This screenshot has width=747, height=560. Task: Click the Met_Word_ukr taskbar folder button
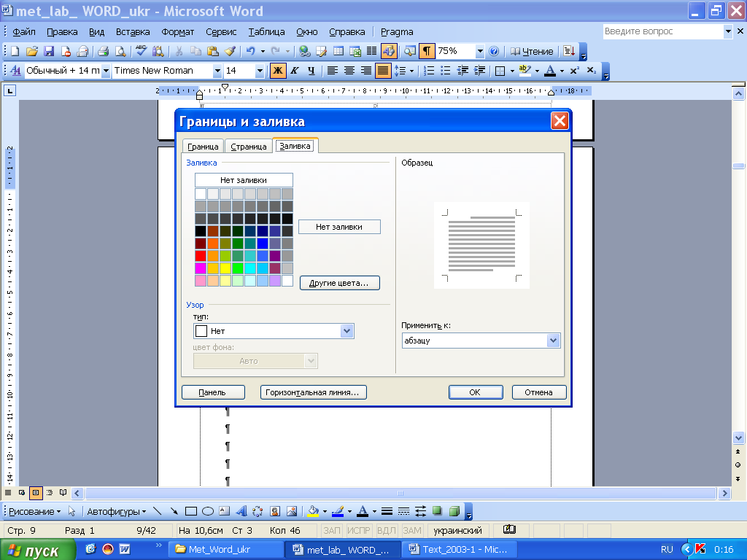click(226, 549)
